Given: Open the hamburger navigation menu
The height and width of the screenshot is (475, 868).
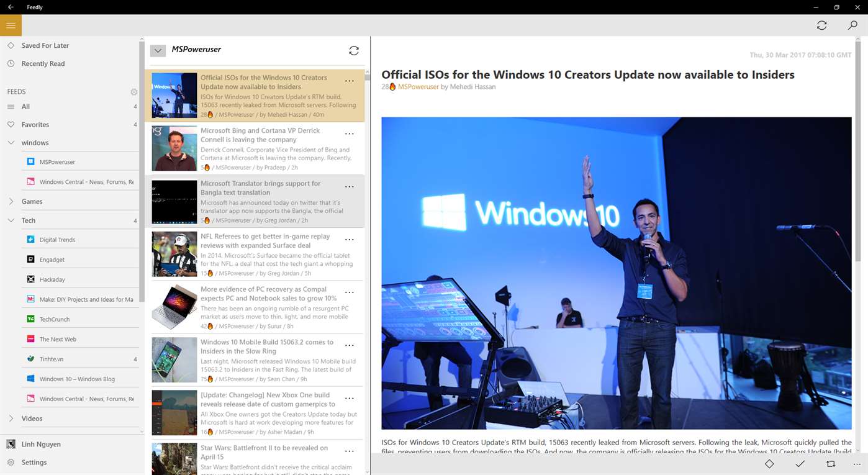Looking at the screenshot, I should point(11,25).
